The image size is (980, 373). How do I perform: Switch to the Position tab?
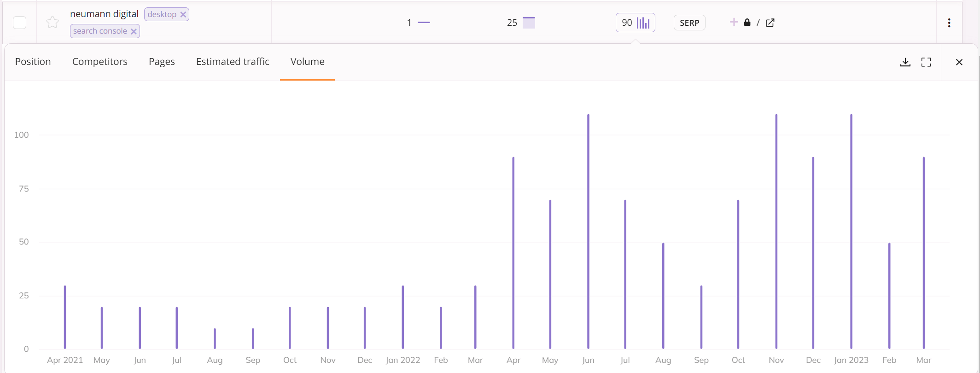[x=33, y=62]
